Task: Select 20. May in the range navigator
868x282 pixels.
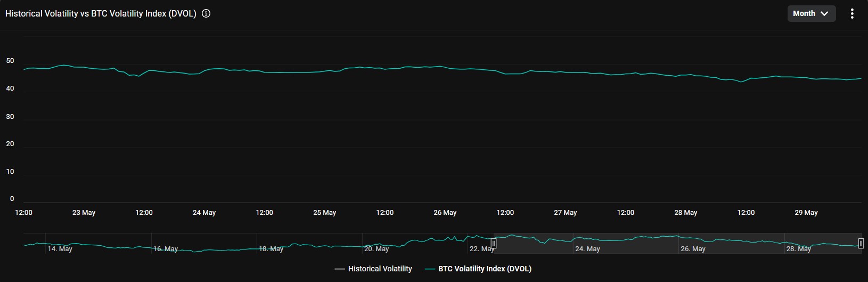Action: pyautogui.click(x=376, y=249)
